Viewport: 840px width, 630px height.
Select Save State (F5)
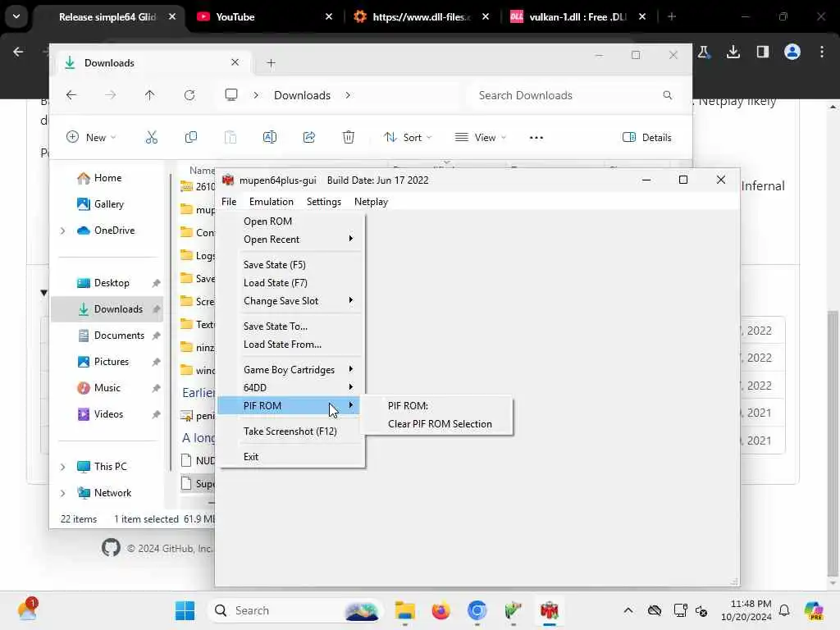292,265
